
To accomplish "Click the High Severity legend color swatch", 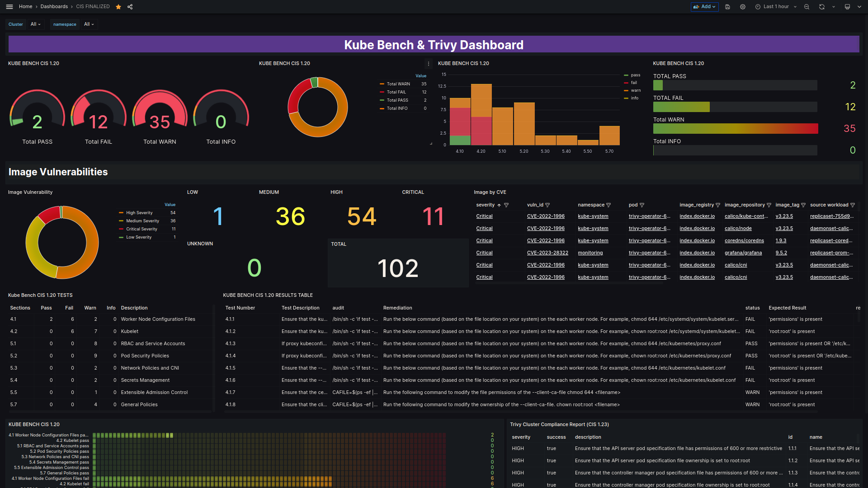I will point(121,212).
